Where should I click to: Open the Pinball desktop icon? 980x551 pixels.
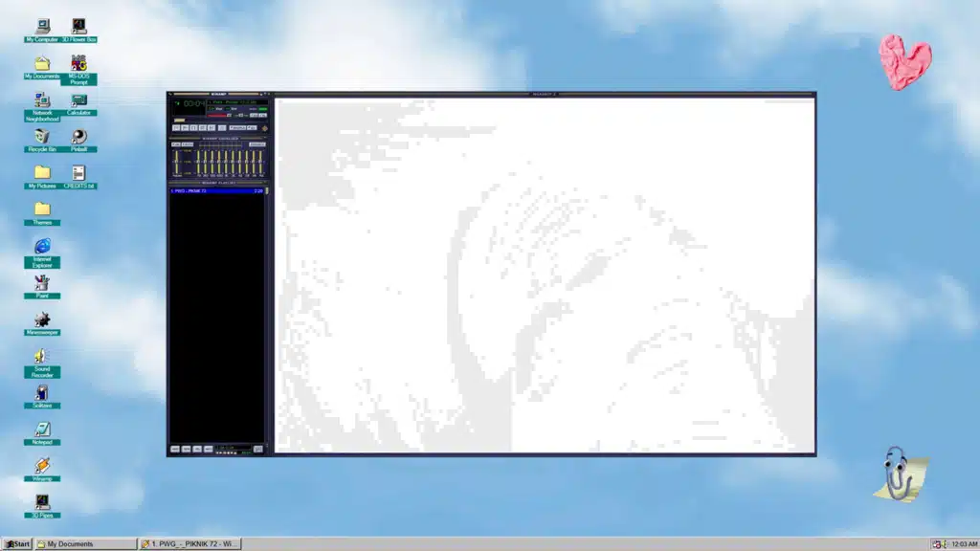78,137
